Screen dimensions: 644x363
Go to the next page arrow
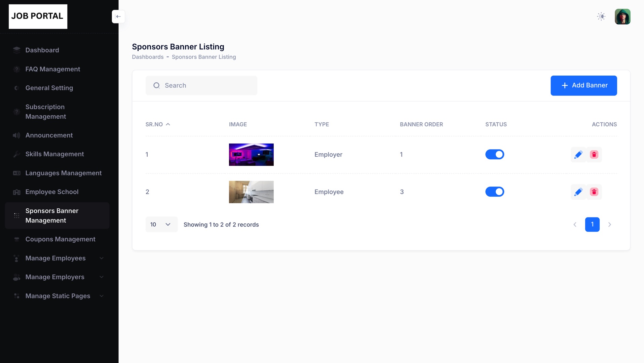609,225
